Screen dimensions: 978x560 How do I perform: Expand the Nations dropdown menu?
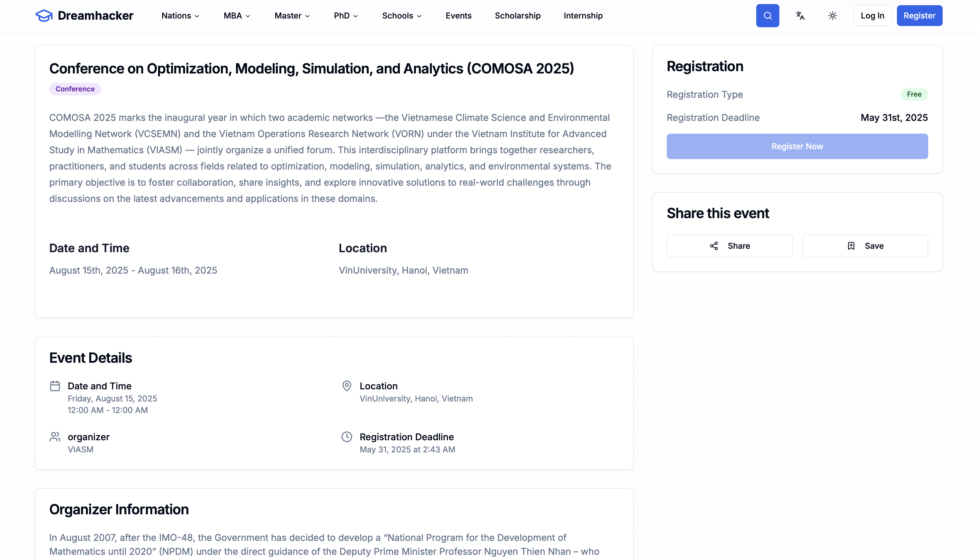[x=180, y=16]
